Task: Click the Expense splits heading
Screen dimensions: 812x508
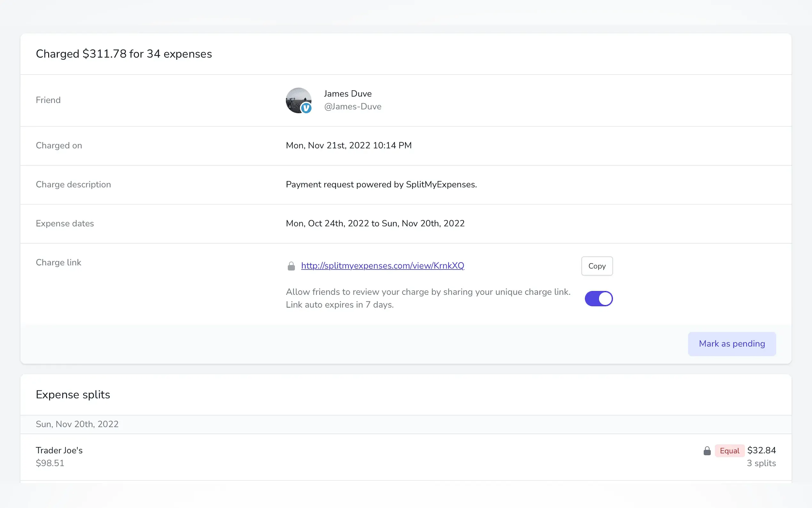Action: click(x=73, y=394)
